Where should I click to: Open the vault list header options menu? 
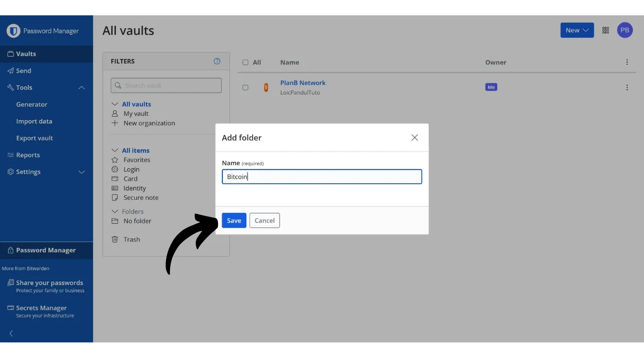627,62
